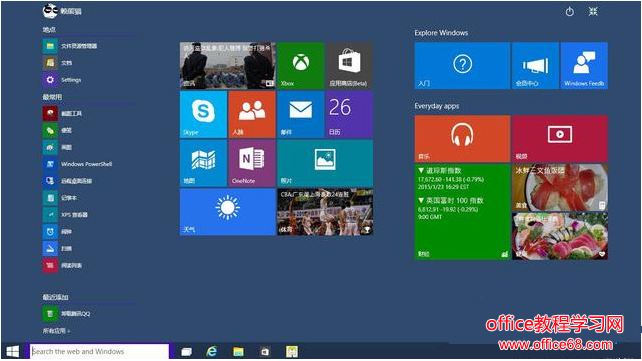
Task: Open the Get Started question mark tile
Action: pyautogui.click(x=462, y=65)
